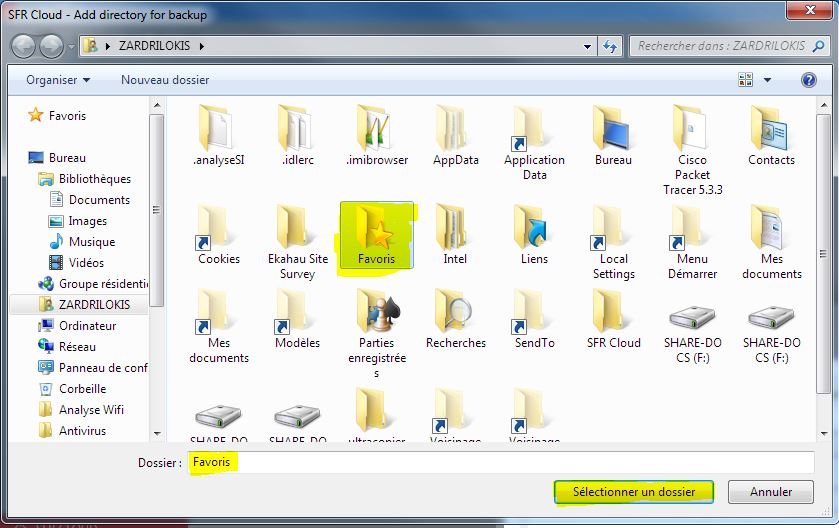Open the view options dropdown arrow
This screenshot has height=528, width=839.
click(767, 80)
